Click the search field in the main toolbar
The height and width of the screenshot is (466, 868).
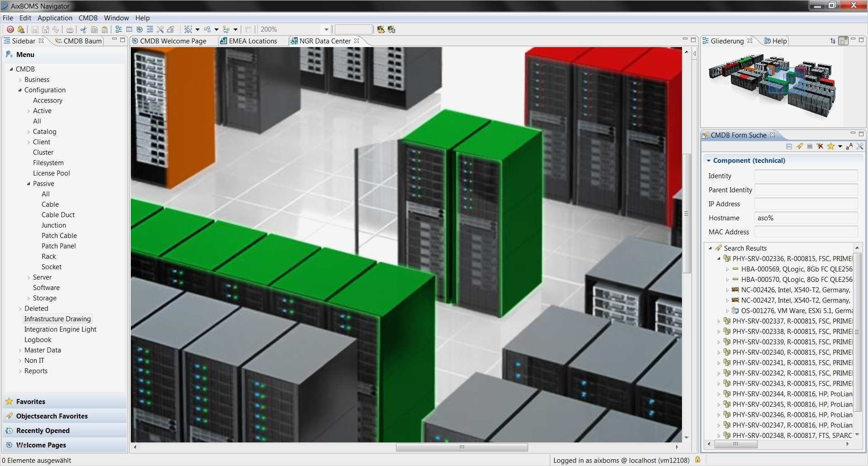point(353,29)
